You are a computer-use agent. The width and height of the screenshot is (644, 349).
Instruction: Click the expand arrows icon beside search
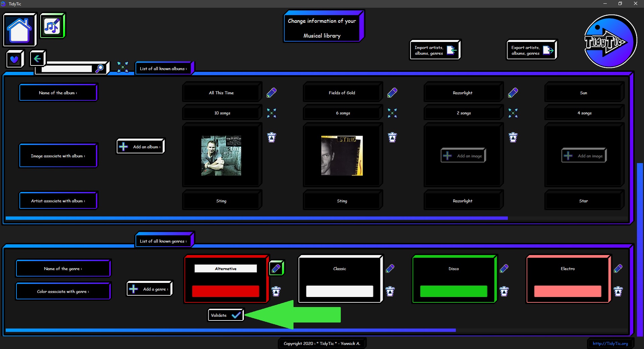123,67
